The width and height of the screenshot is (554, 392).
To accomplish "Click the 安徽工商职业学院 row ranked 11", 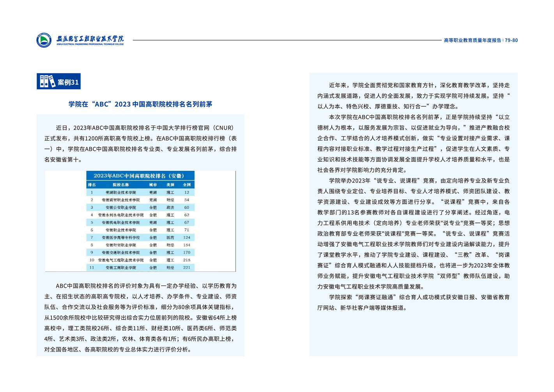I will pyautogui.click(x=140, y=268).
